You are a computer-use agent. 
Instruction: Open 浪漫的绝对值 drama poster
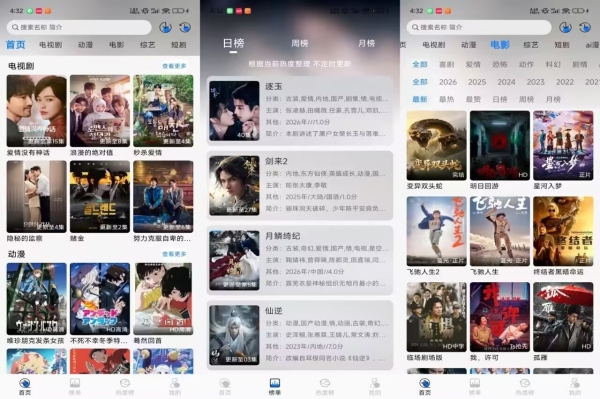click(x=100, y=111)
